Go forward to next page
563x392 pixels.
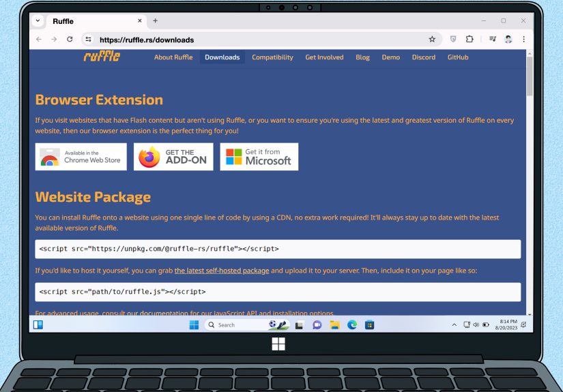click(54, 40)
